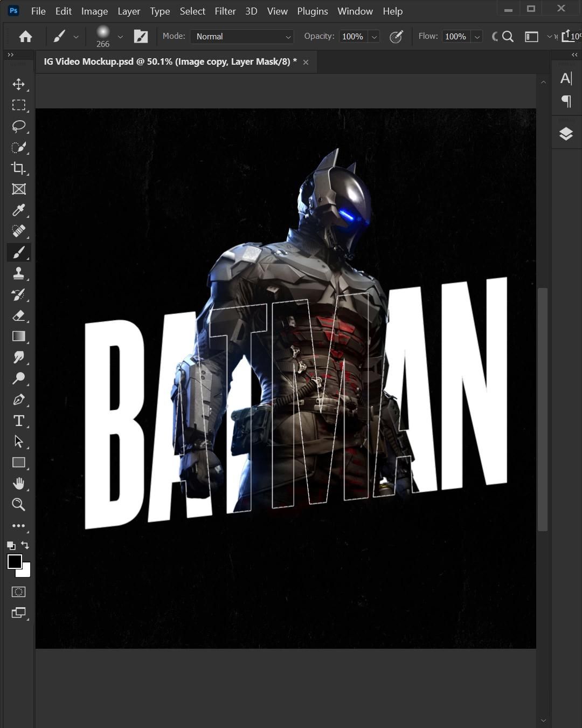This screenshot has height=728, width=582.
Task: Expand the Opacity value dropdown
Action: pos(374,37)
